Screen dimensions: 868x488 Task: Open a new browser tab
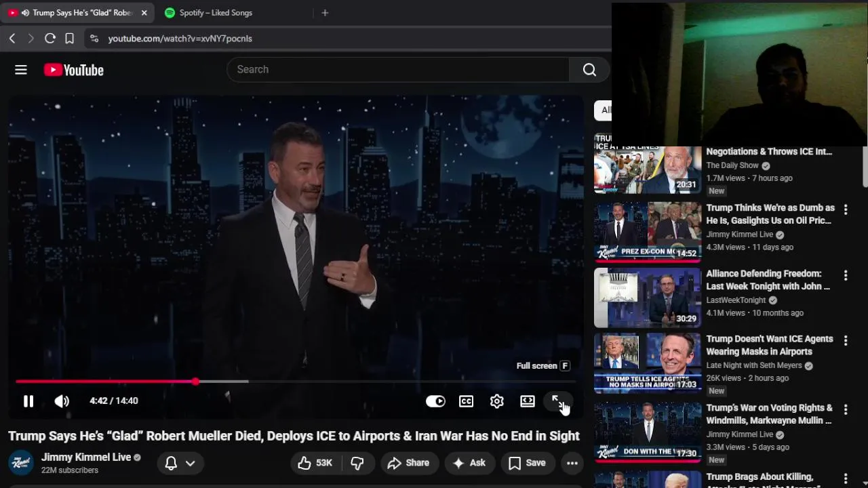[x=325, y=13]
